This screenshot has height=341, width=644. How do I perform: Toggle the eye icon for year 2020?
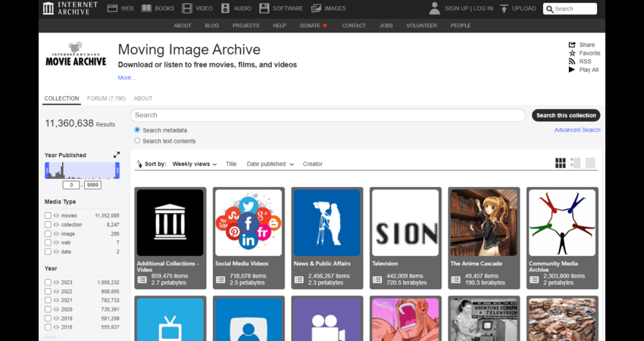point(56,309)
